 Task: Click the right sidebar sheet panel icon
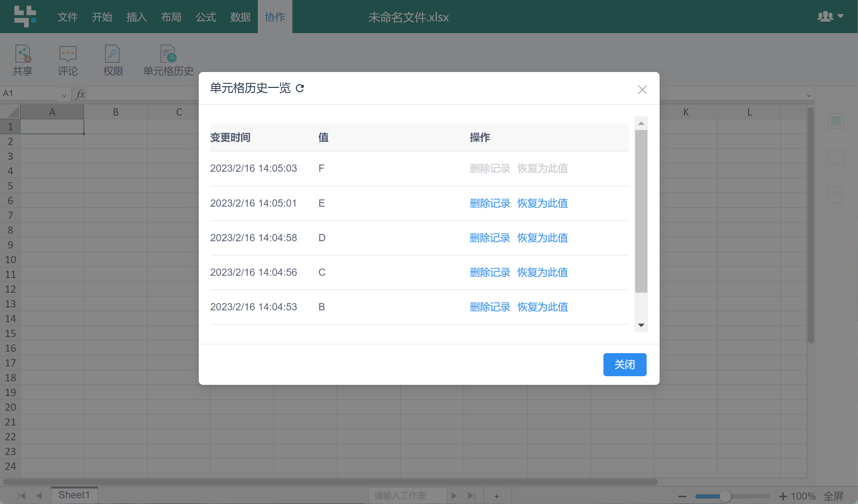click(x=836, y=121)
